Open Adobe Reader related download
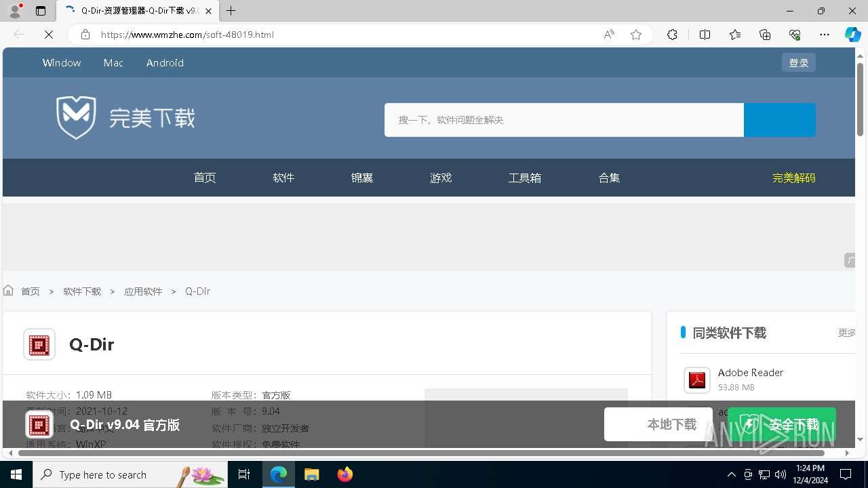Screen dimensions: 868x488 point(751,372)
